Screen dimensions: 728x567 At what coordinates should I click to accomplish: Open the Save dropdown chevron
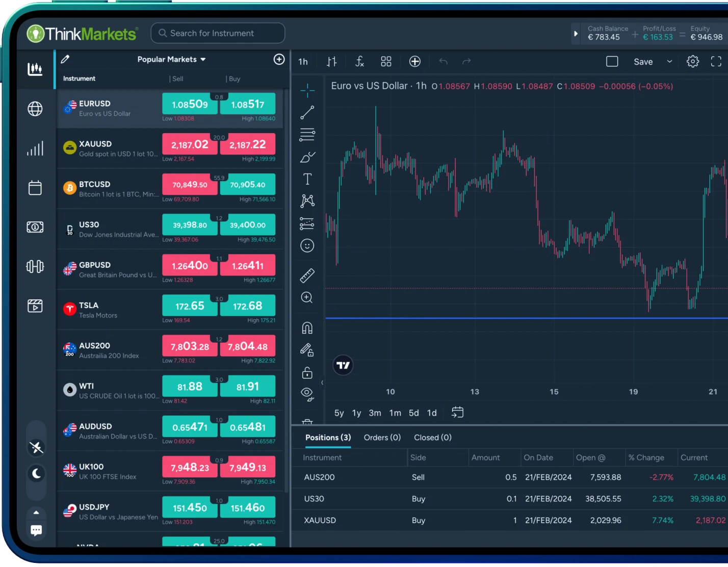(x=668, y=61)
